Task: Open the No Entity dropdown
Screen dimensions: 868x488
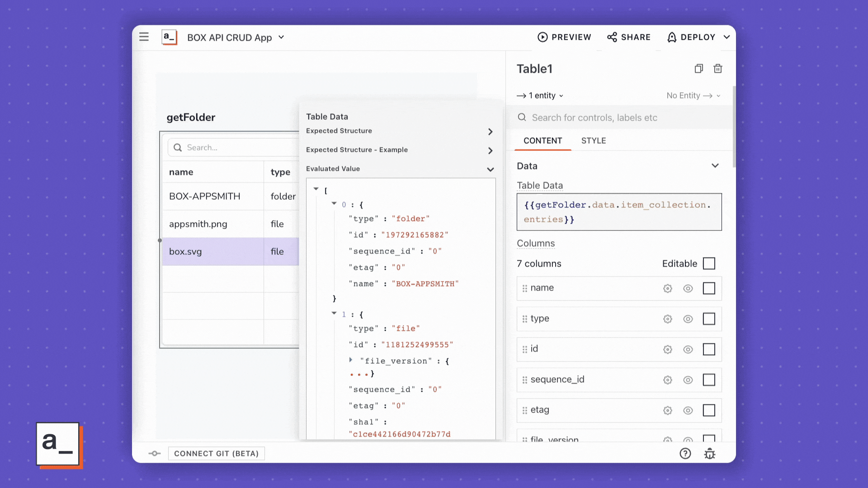Action: click(x=693, y=95)
